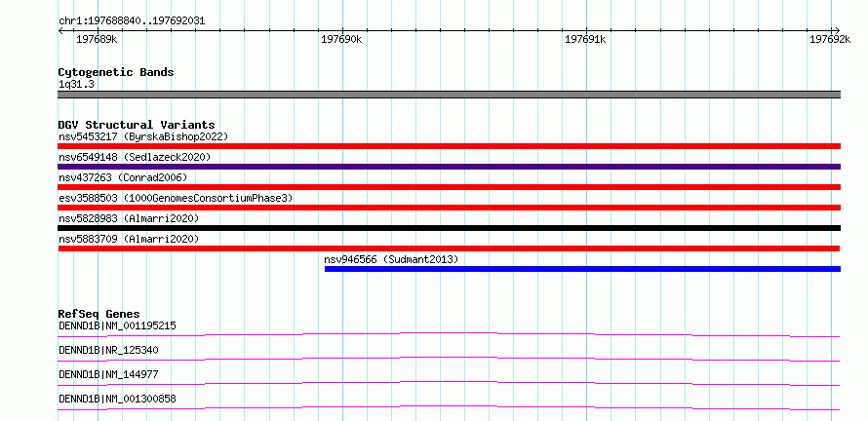The width and height of the screenshot is (868, 421).
Task: Click the blue bar under nsv946566
Action: 582,269
